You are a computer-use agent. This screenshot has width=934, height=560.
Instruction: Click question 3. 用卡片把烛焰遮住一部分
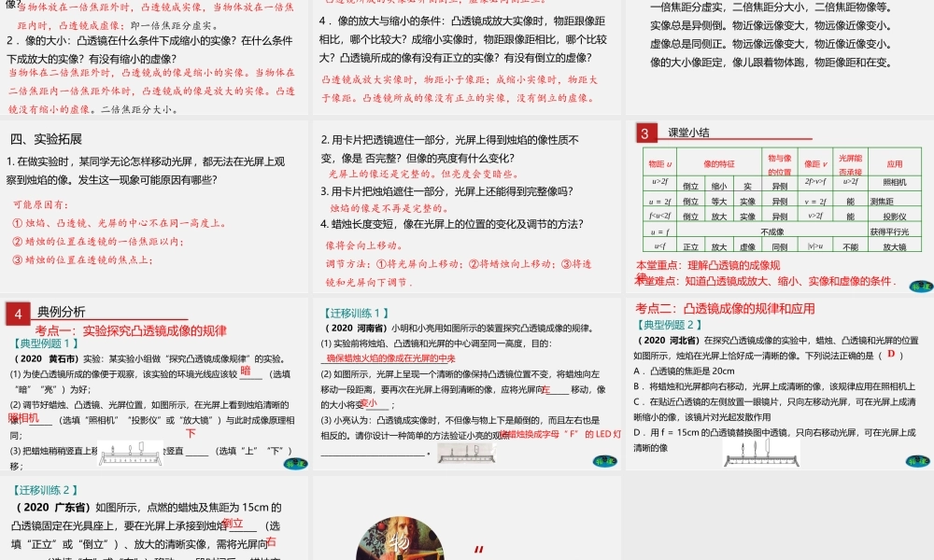tap(446, 191)
